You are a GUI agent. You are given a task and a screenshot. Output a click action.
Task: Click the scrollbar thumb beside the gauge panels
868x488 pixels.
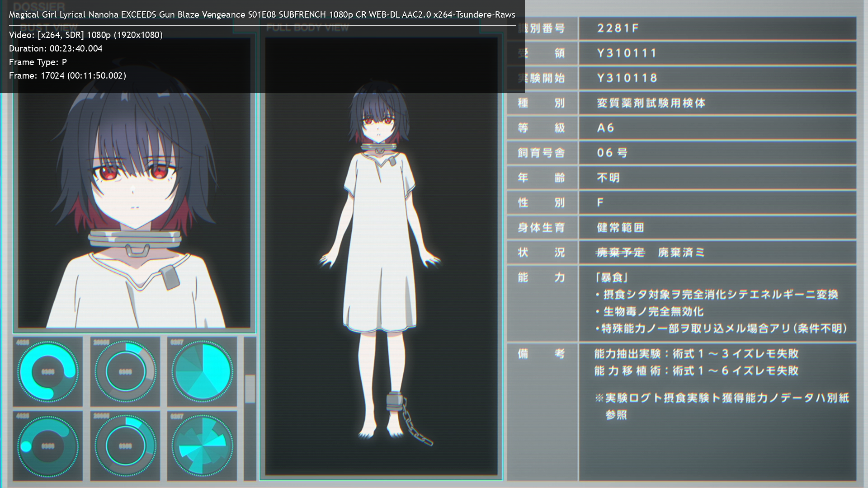click(250, 388)
